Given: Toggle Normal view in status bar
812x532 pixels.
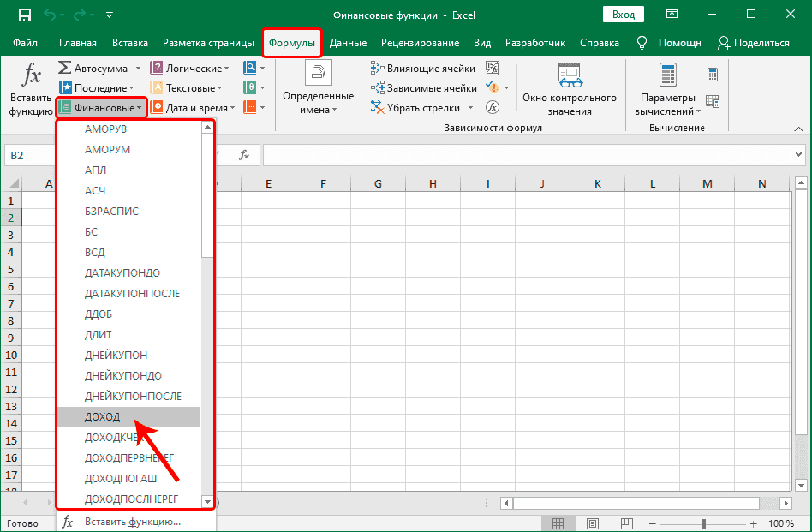Looking at the screenshot, I should 559,523.
